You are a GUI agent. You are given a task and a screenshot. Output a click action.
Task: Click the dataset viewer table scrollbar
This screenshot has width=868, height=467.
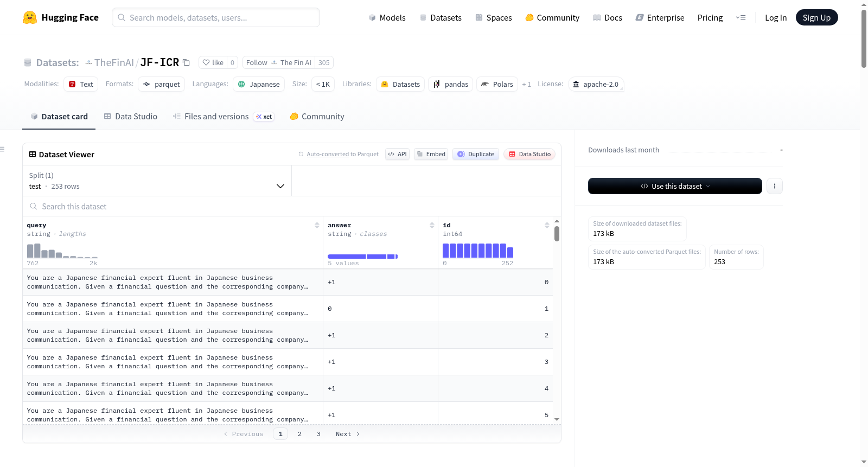click(557, 234)
